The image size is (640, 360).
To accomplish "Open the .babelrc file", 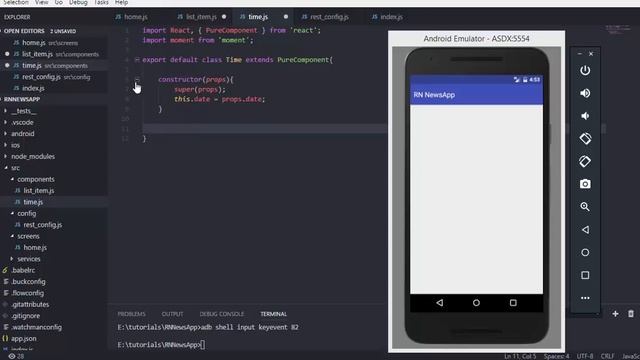I will [23, 270].
